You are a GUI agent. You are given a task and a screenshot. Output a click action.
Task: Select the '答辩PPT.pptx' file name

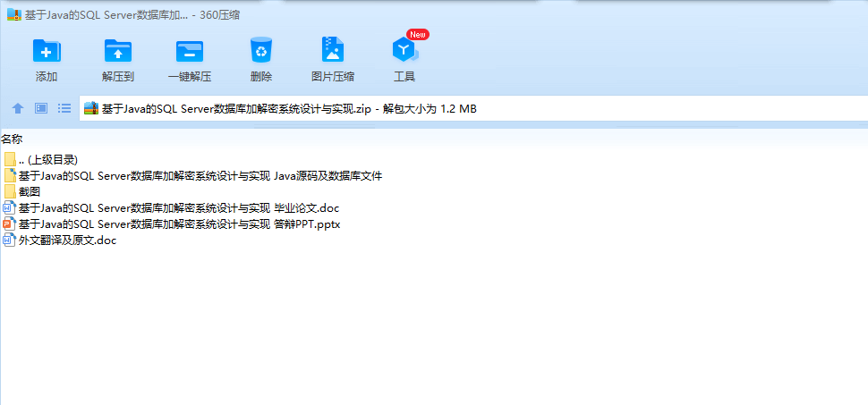[x=179, y=224]
